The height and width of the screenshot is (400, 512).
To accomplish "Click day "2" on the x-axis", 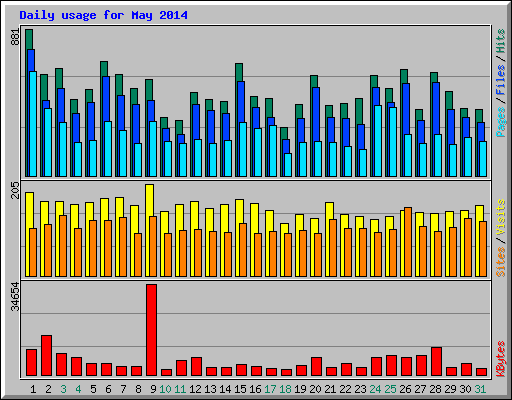I will click(x=48, y=389).
